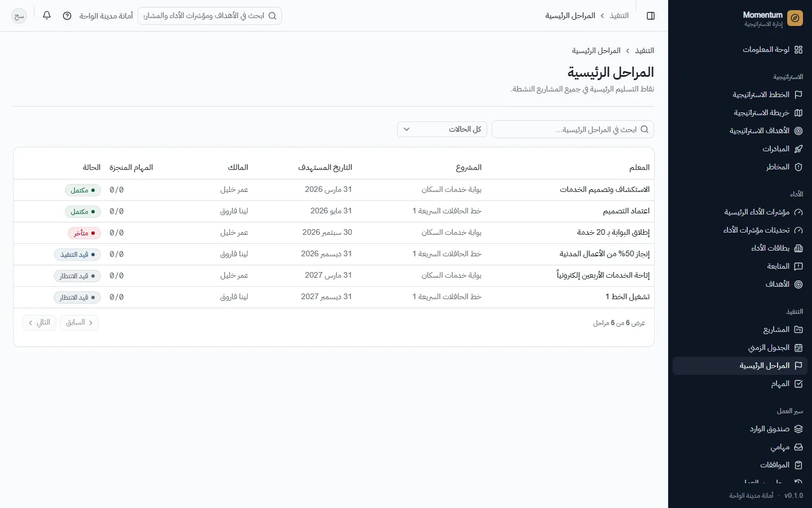The width and height of the screenshot is (812, 508).
Task: Open صندوق الوارد inbox layers icon
Action: (798, 429)
